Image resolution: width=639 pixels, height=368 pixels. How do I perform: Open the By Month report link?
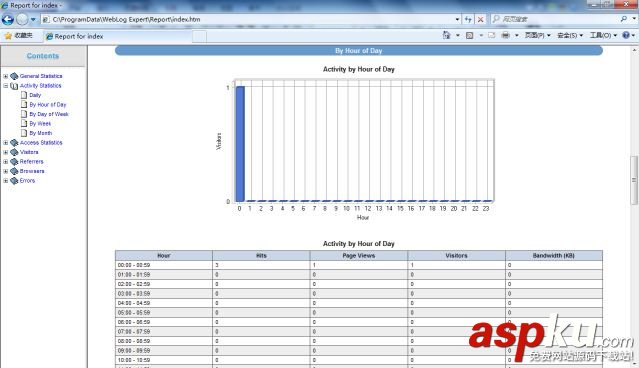[x=41, y=133]
